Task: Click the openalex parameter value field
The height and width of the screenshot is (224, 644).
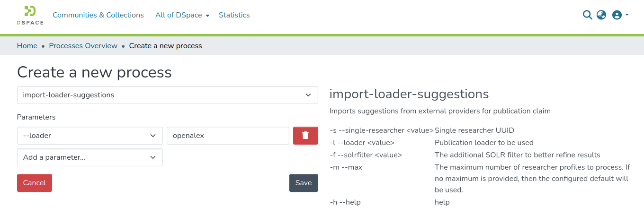Action: coord(228,136)
